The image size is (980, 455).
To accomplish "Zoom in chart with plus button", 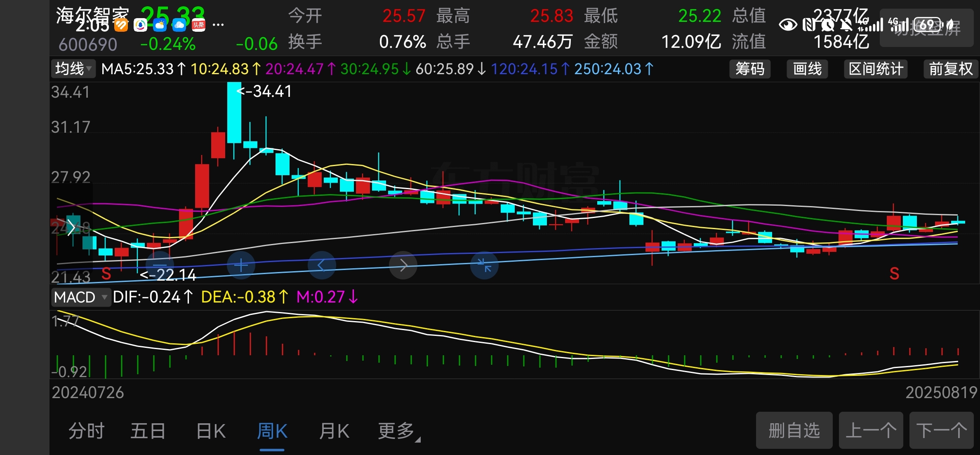I will pyautogui.click(x=241, y=265).
